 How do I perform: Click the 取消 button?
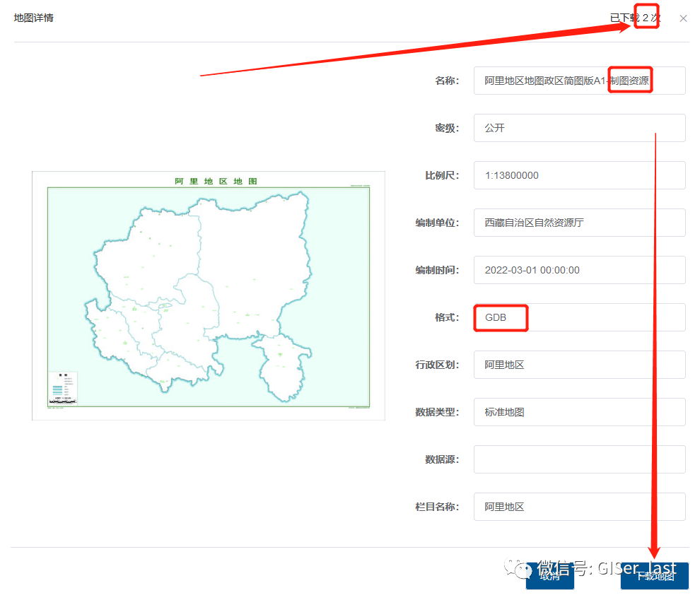pyautogui.click(x=550, y=576)
